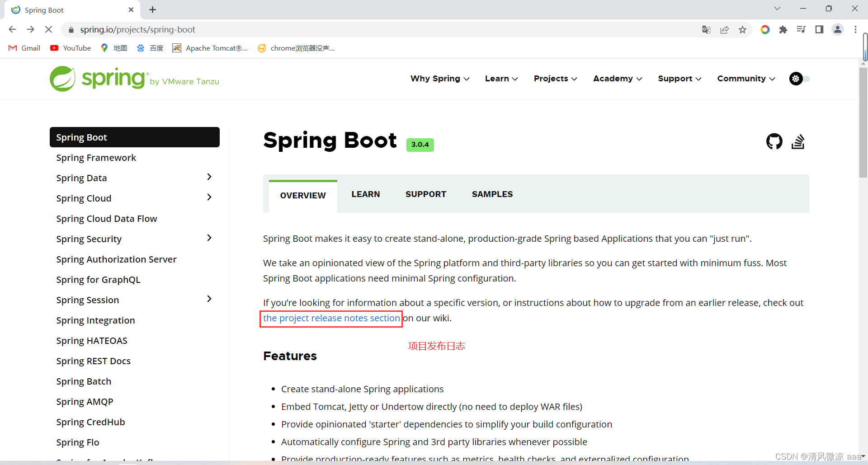Expand the Community dropdown menu
Viewport: 868px width, 465px height.
click(746, 79)
